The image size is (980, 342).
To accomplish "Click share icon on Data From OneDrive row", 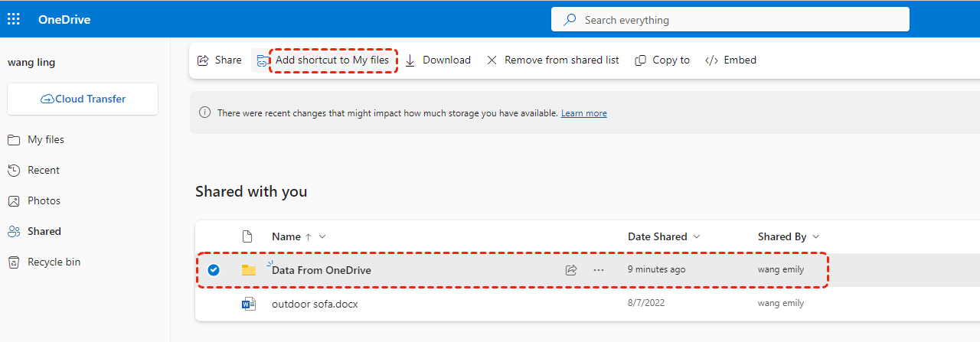I will (x=570, y=270).
